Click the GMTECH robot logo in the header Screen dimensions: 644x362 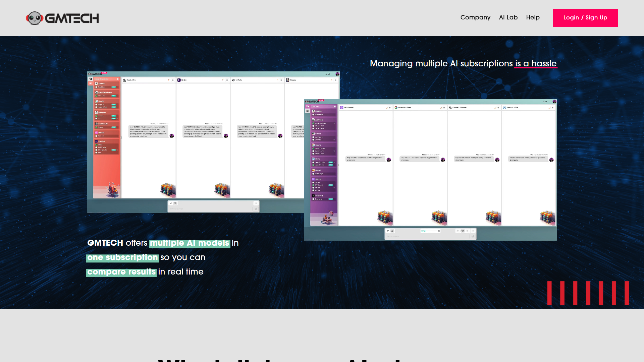[35, 18]
